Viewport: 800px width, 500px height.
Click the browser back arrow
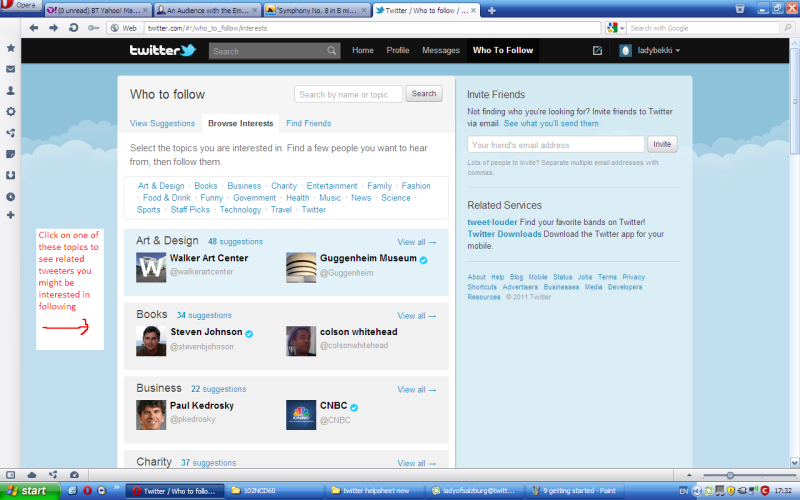pyautogui.click(x=34, y=28)
